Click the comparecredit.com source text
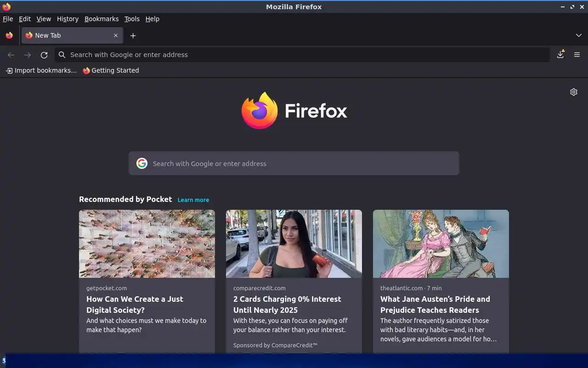This screenshot has height=368, width=588. tap(260, 288)
